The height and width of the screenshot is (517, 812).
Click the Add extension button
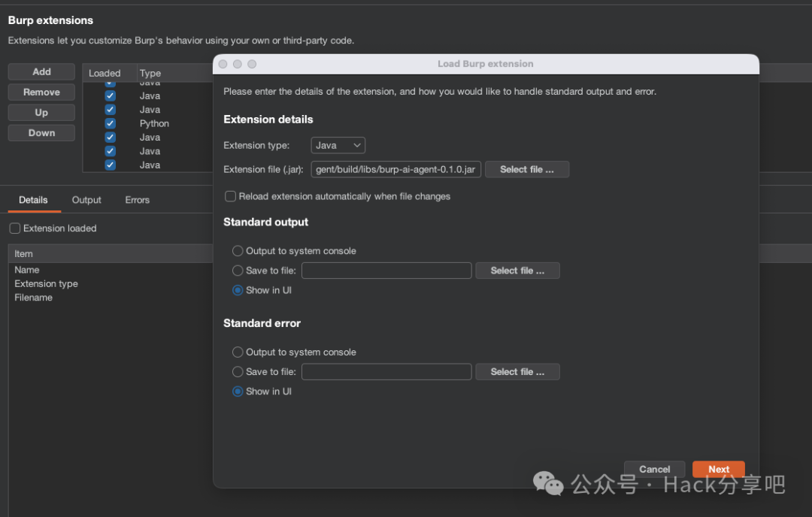pos(41,71)
